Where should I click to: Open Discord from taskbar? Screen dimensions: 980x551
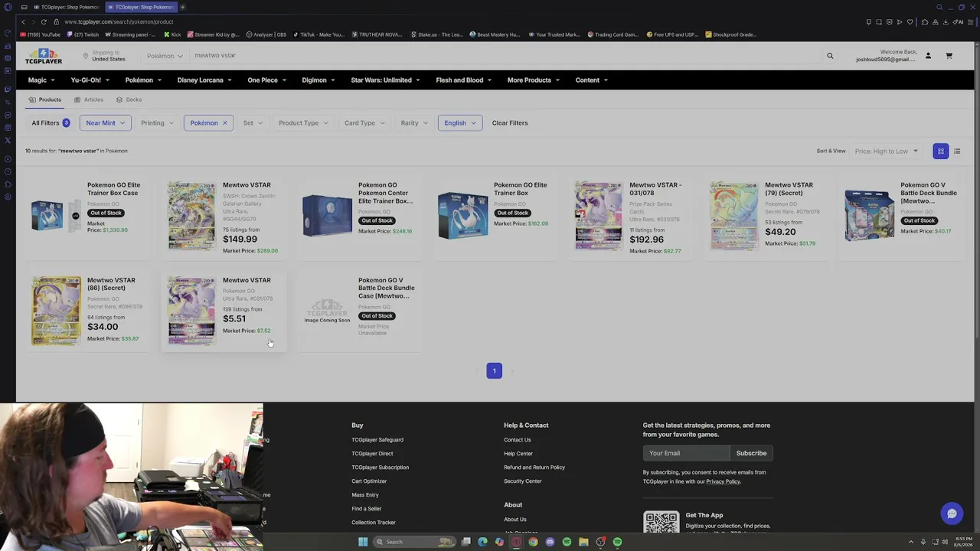click(x=550, y=542)
